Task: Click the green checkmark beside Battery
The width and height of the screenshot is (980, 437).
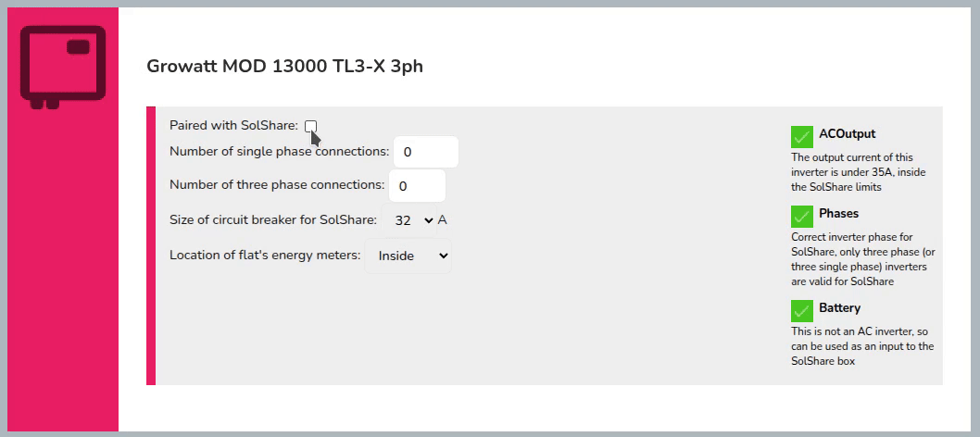Action: pos(802,310)
